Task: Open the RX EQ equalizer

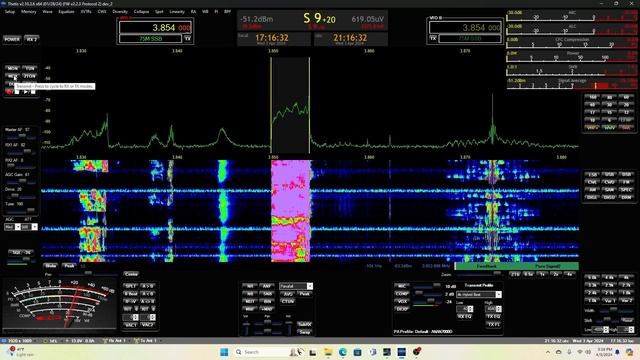Action: 464,316
